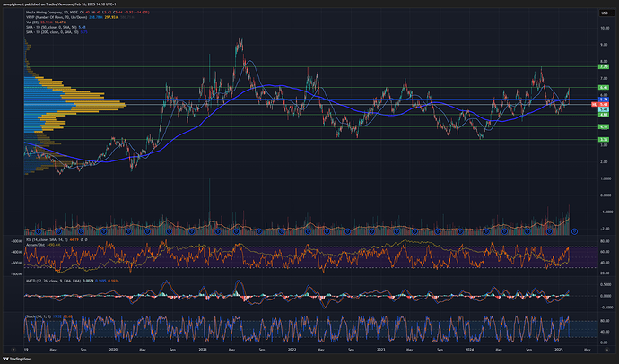Click the green 6.46 price level label
The width and height of the screenshot is (619, 364).
[604, 88]
